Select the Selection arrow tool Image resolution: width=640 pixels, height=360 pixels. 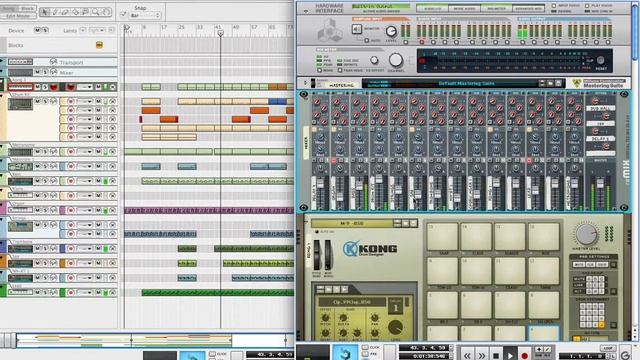coord(45,12)
